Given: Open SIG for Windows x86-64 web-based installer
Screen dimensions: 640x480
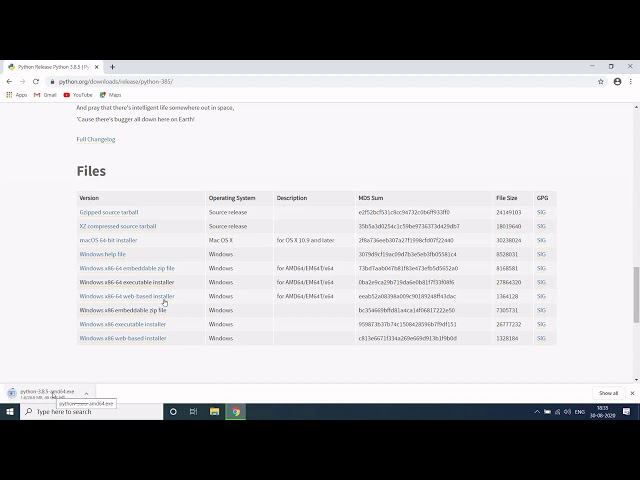Looking at the screenshot, I should click(541, 296).
